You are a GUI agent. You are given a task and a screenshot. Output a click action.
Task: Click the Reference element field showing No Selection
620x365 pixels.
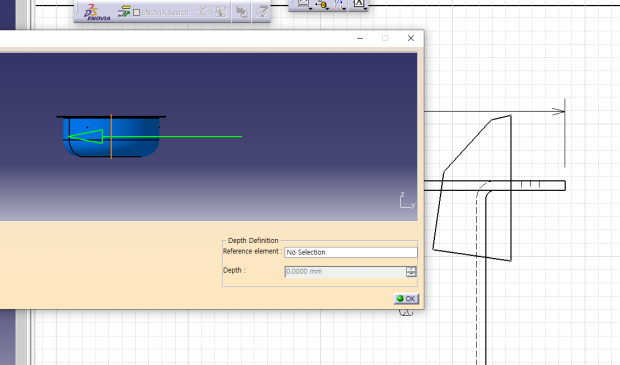click(351, 252)
